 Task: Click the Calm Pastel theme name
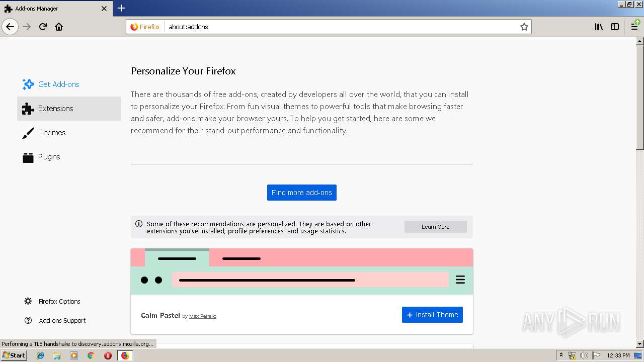(160, 315)
